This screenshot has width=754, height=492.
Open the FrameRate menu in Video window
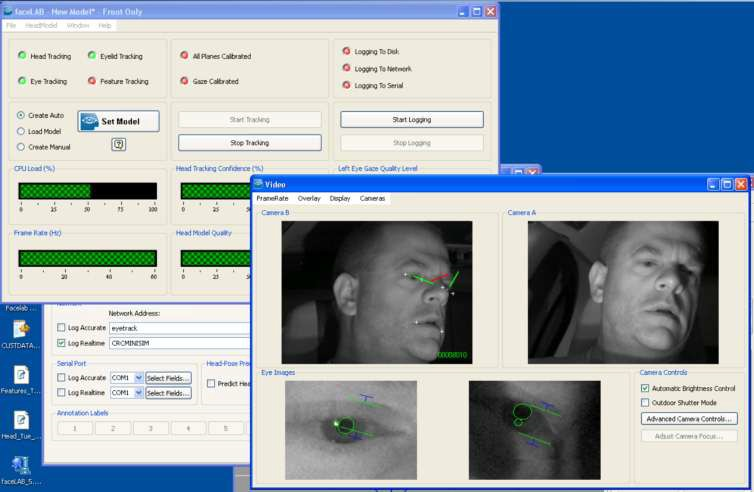coord(272,198)
